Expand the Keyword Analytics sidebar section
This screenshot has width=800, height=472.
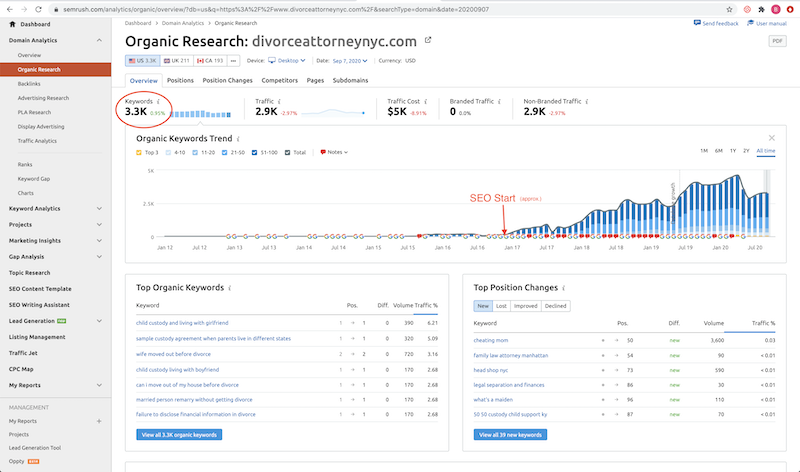[x=99, y=209]
